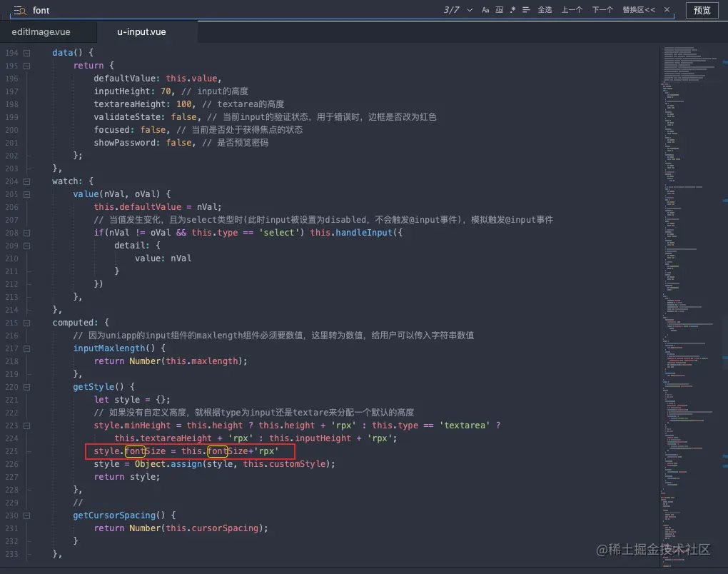Go to next match with '下一个'

[x=602, y=10]
